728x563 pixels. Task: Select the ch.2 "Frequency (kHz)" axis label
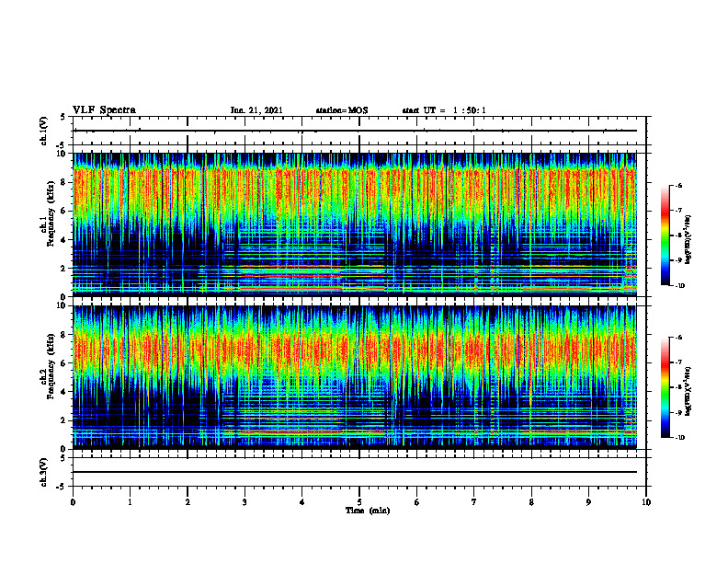tap(51, 366)
